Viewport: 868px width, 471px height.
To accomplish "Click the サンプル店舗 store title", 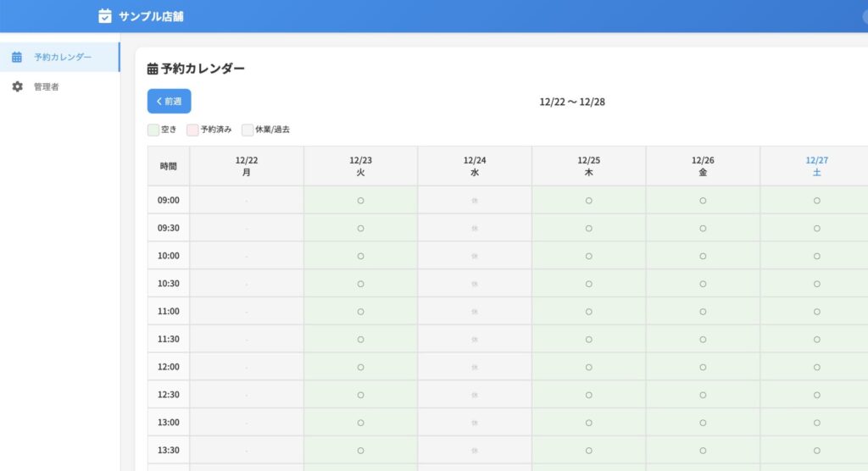I will tap(151, 16).
